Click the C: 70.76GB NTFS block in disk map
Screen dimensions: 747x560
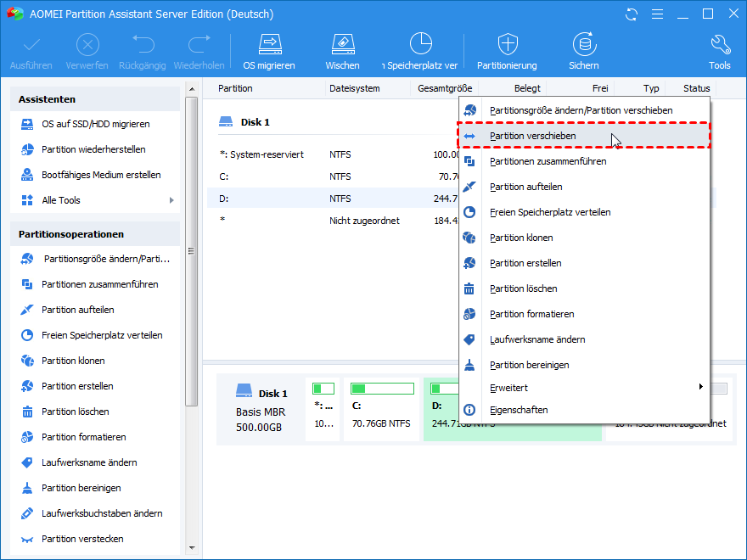381,410
